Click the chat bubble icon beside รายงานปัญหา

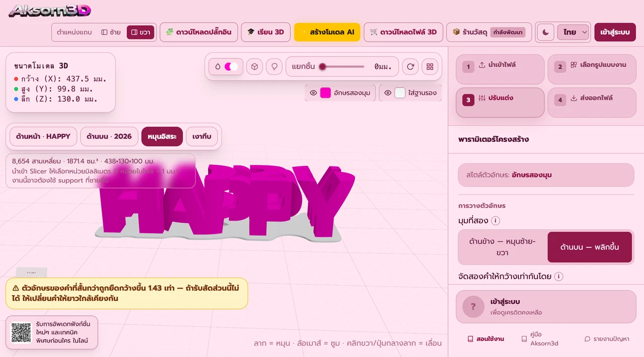(x=587, y=339)
